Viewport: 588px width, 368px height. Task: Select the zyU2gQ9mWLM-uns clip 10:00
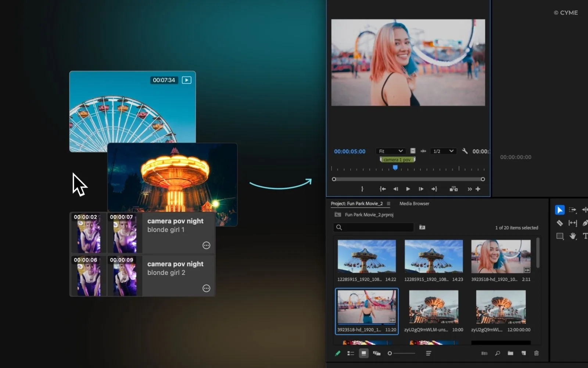click(x=434, y=311)
